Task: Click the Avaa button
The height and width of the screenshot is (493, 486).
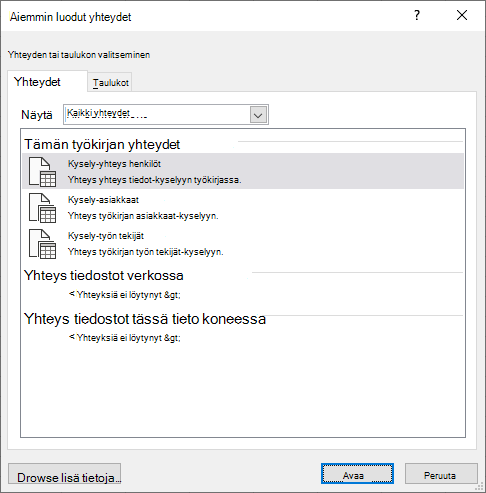Action: 357,474
